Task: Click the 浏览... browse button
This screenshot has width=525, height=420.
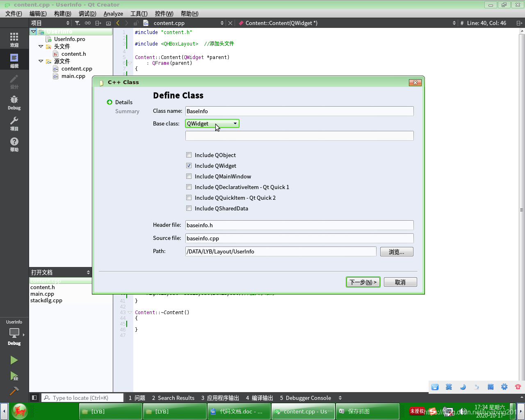Action: coord(397,252)
